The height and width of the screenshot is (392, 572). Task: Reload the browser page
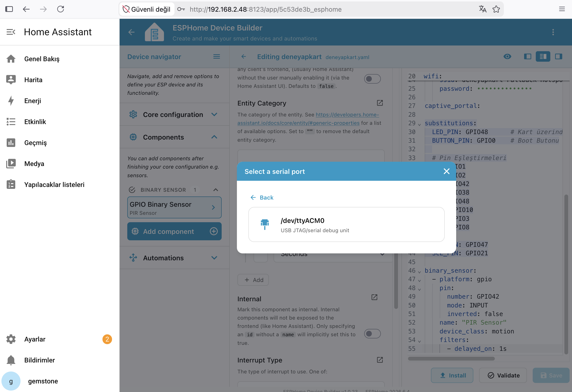(x=61, y=9)
